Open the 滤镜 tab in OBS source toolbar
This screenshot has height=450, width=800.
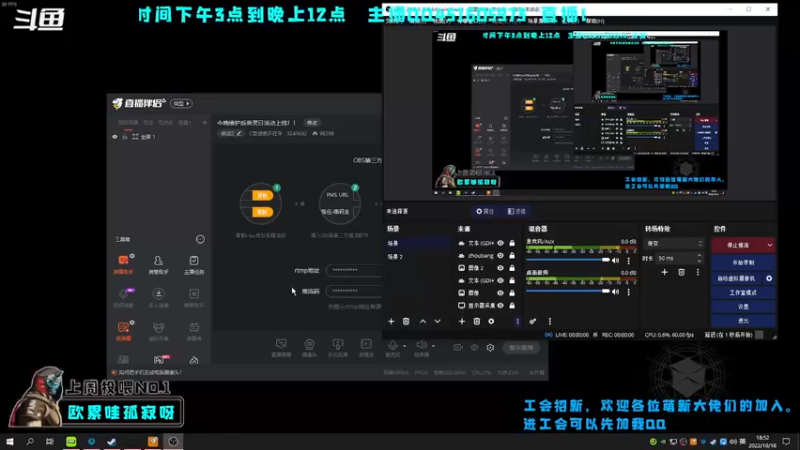[516, 211]
